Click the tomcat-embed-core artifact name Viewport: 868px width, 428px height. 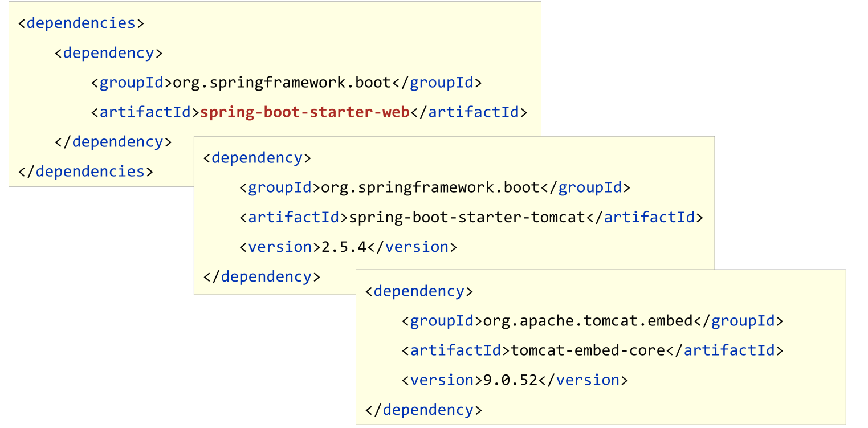coord(588,350)
